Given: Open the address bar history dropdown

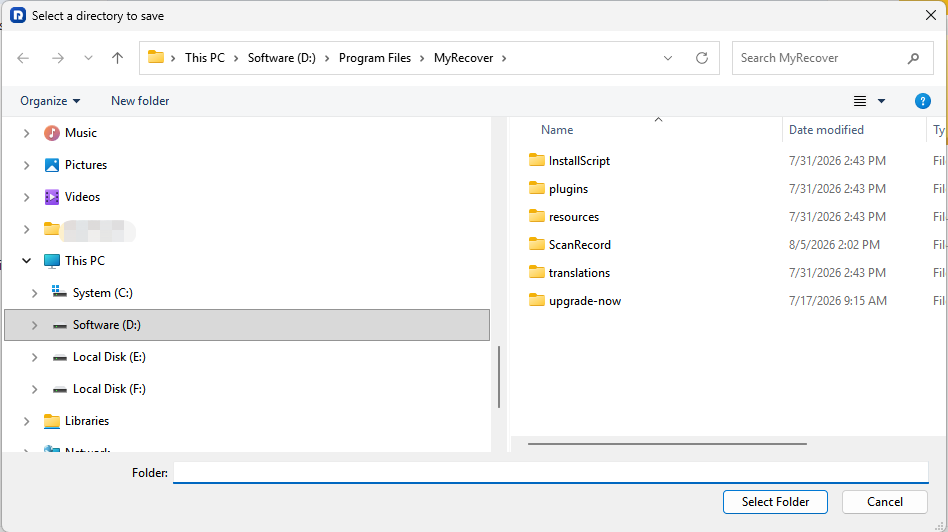Looking at the screenshot, I should point(668,58).
